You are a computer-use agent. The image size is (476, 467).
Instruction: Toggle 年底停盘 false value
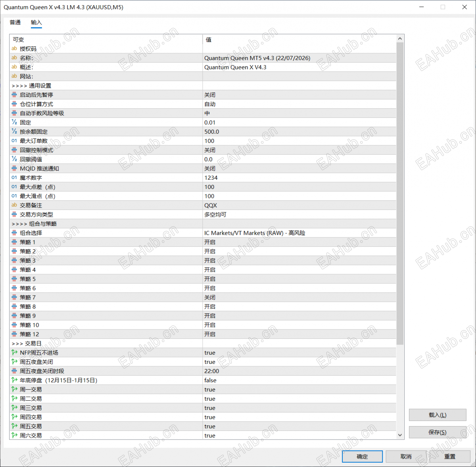[x=299, y=380]
